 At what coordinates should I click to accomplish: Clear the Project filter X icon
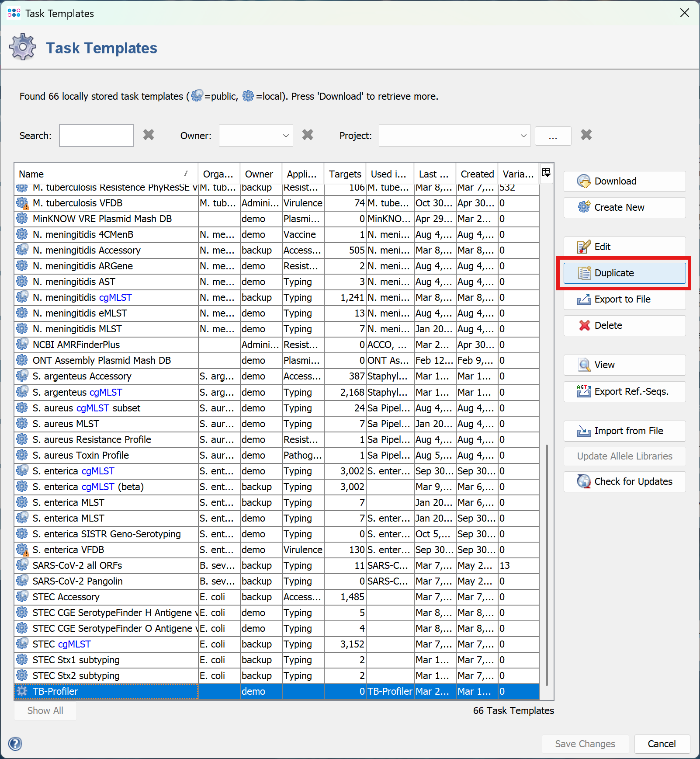pos(586,135)
